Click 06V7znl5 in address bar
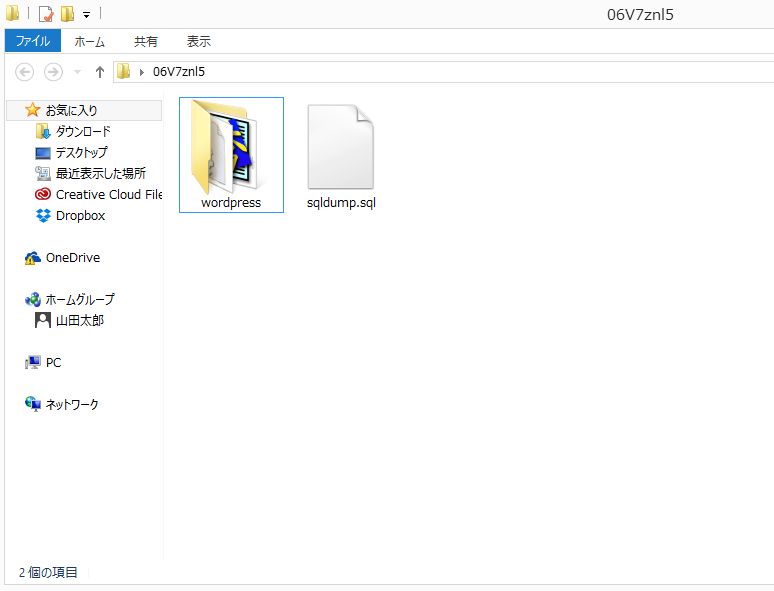The image size is (774, 591). [179, 72]
